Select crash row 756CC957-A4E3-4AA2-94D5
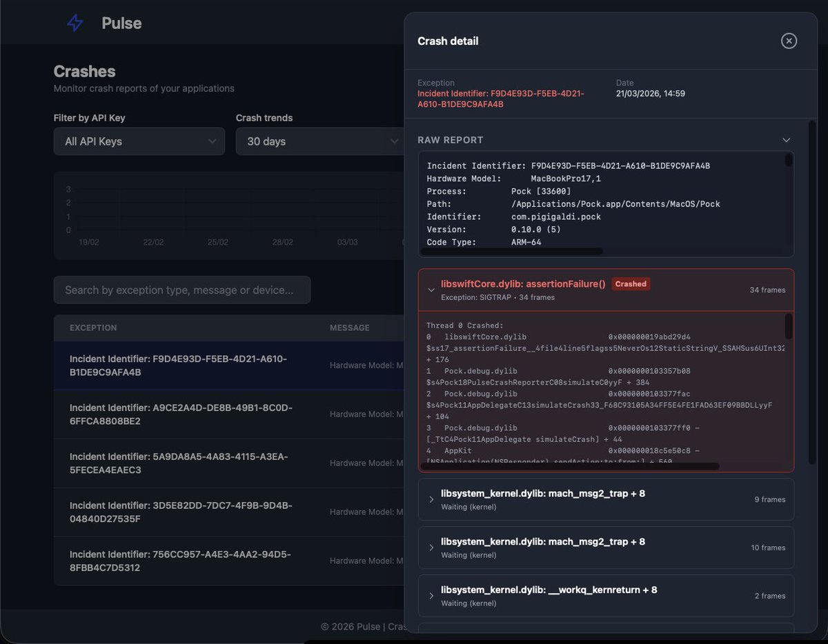Viewport: 828px width, 644px height. coord(229,561)
